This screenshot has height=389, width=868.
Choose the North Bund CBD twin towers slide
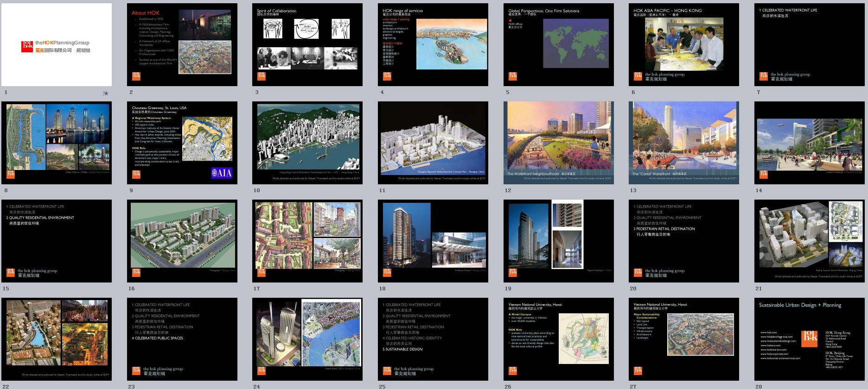coord(307,339)
